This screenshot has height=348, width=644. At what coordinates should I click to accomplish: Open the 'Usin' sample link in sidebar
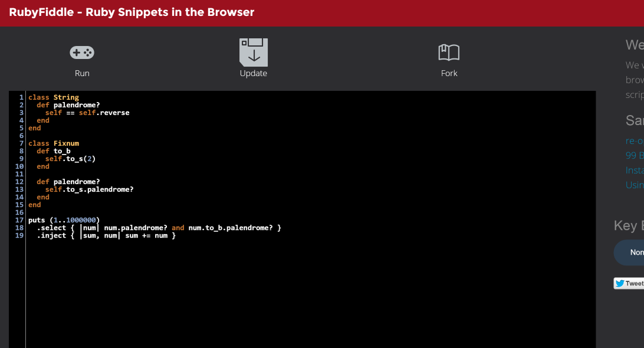click(635, 185)
